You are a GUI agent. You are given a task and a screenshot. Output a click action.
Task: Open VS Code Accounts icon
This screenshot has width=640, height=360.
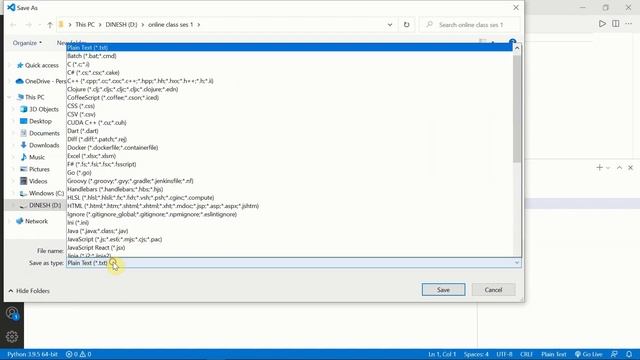12,313
